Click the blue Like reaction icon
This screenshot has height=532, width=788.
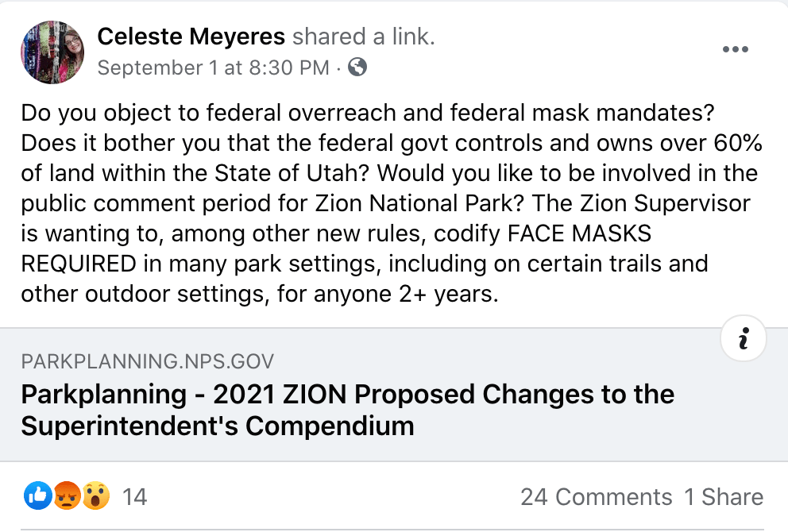pyautogui.click(x=37, y=497)
